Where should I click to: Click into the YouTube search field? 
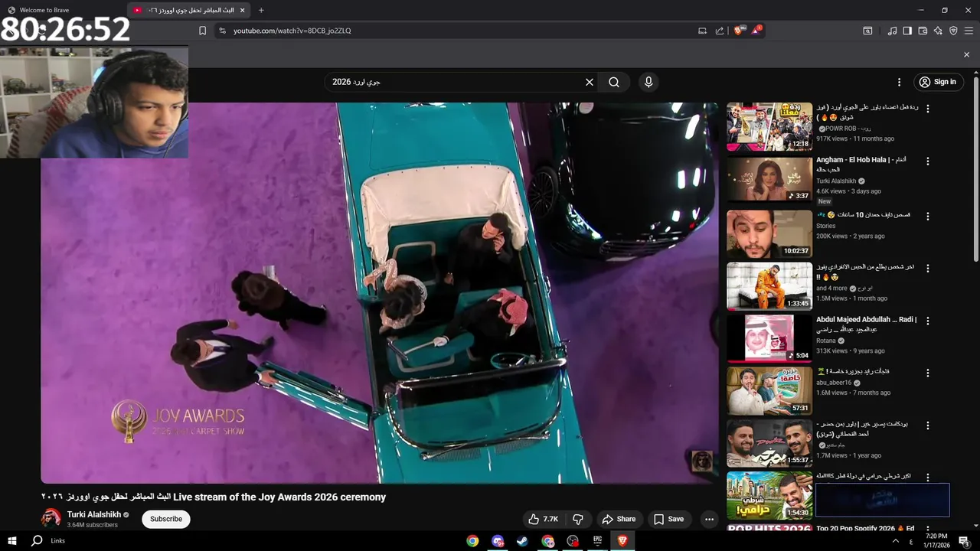(459, 82)
